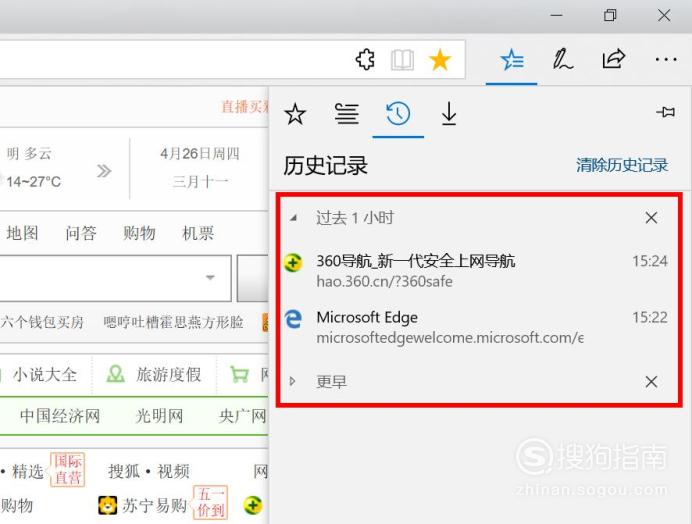
Task: Click the 4月26日周四 date text
Action: pyautogui.click(x=199, y=153)
